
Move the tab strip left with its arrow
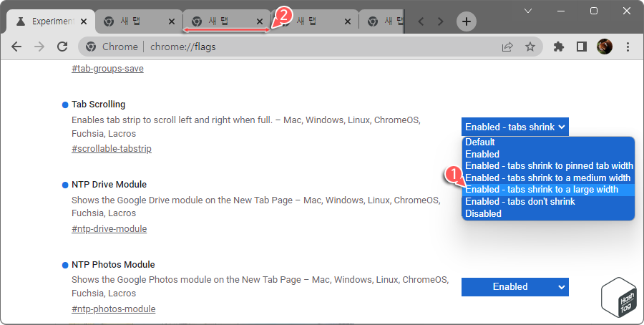(421, 21)
